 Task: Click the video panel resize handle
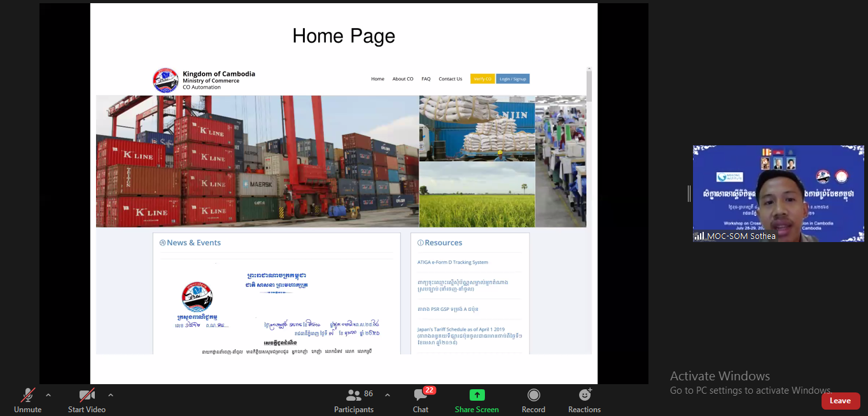689,194
